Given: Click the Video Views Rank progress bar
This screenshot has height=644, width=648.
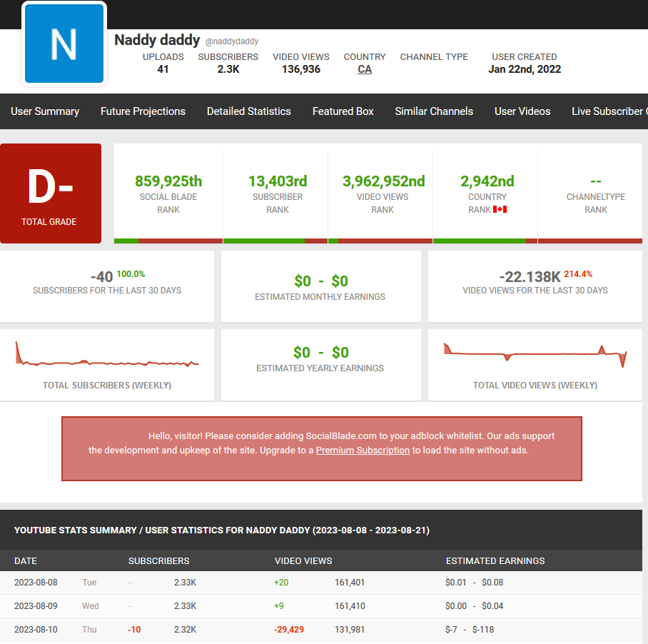Looking at the screenshot, I should tap(380, 241).
